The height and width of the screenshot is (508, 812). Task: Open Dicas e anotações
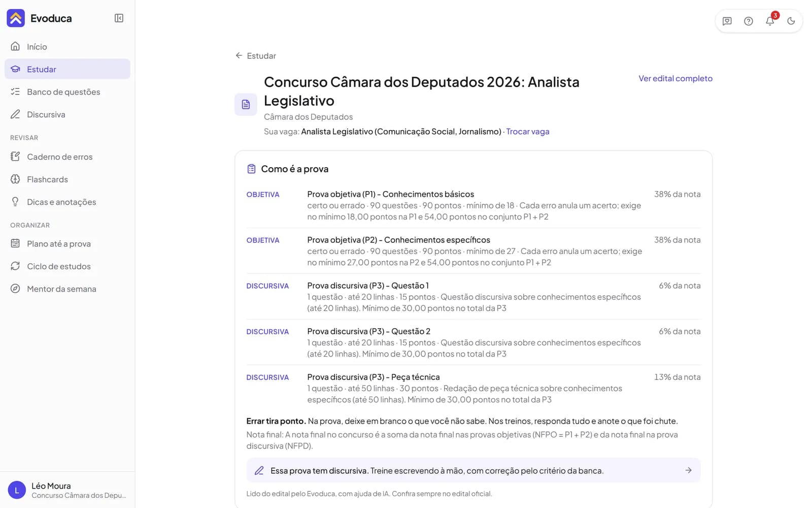[x=67, y=202]
